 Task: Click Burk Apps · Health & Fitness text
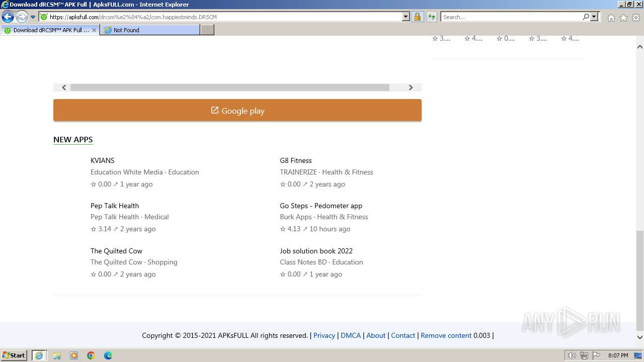click(324, 217)
